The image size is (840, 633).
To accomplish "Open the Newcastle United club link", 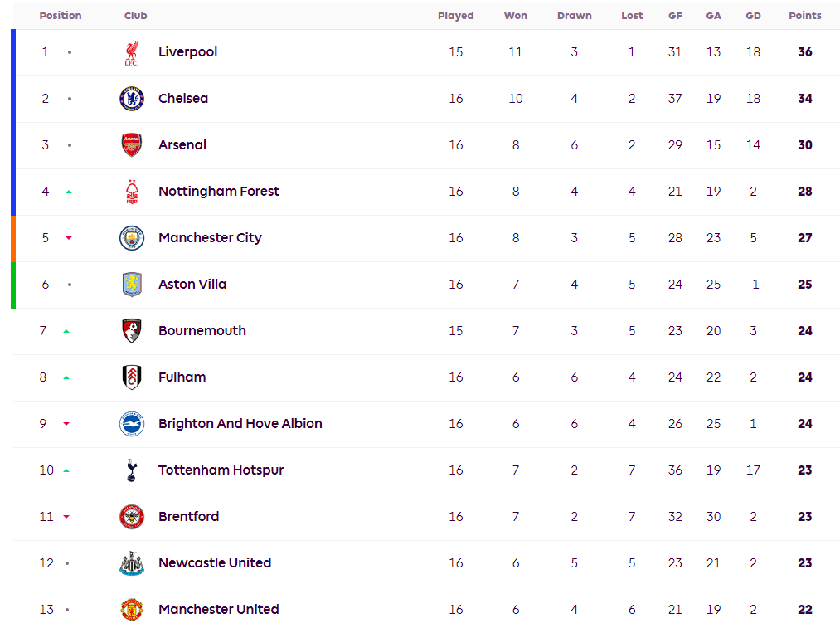I will point(215,563).
